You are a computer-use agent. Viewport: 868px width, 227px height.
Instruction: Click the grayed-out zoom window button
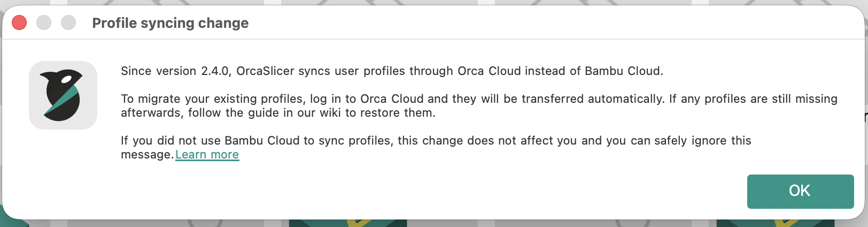click(x=68, y=23)
